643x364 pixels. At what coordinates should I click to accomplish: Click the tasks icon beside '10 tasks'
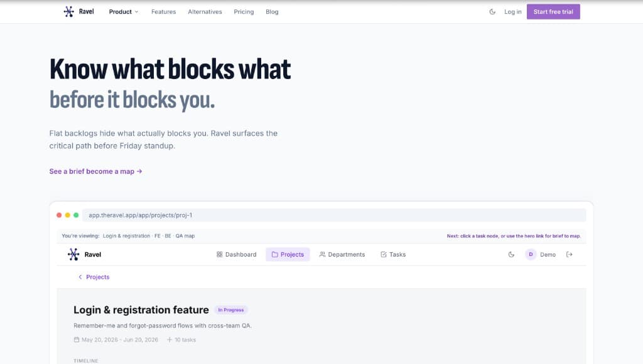tap(170, 340)
